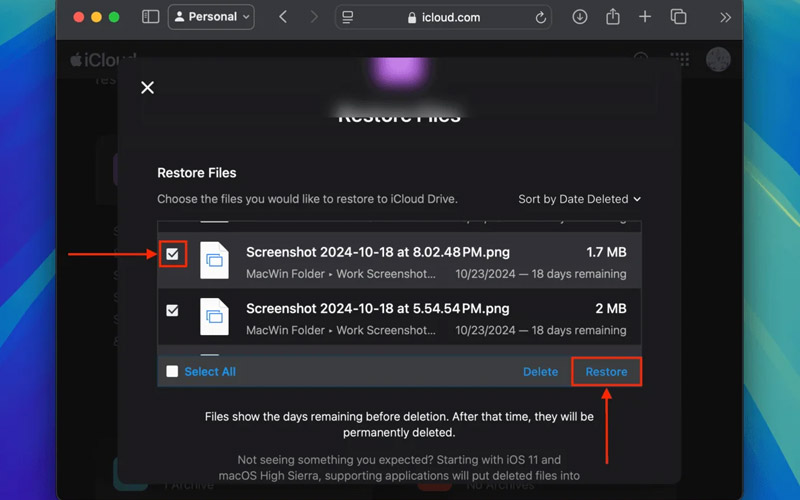This screenshot has height=500, width=800.
Task: Open the Safari downloads icon
Action: pyautogui.click(x=580, y=17)
